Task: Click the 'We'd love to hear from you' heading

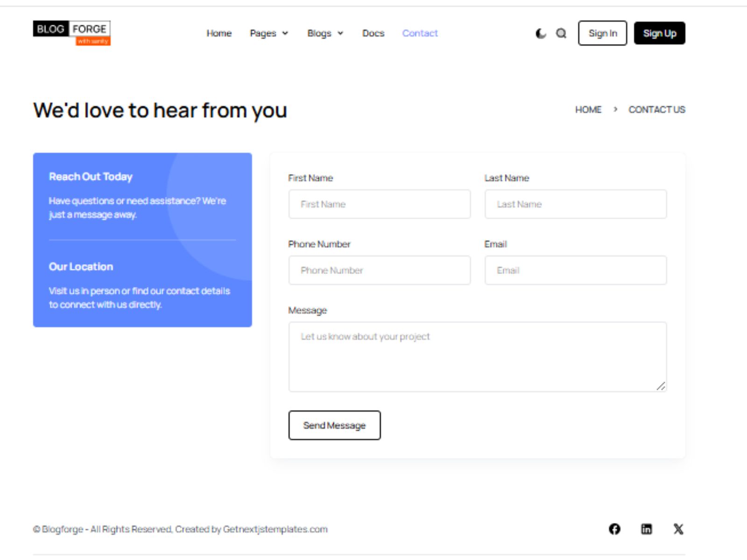Action: (x=160, y=111)
